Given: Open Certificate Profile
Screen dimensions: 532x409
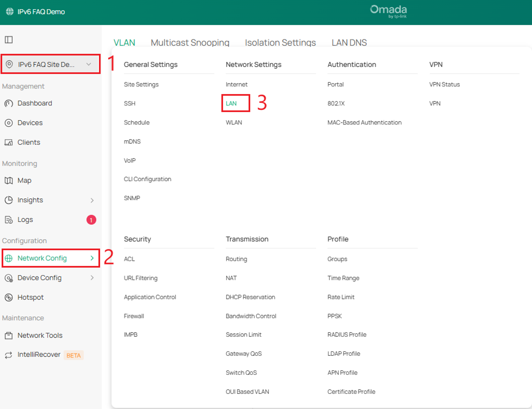Looking at the screenshot, I should 351,392.
